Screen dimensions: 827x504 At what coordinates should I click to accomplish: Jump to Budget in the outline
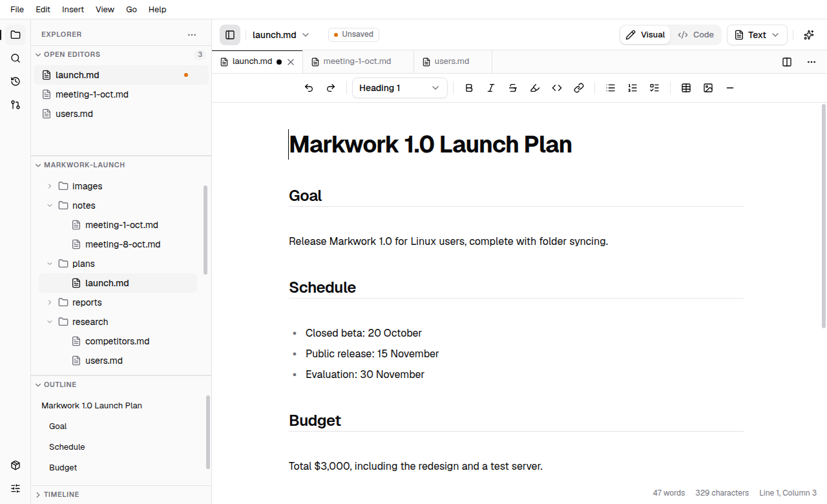point(63,468)
